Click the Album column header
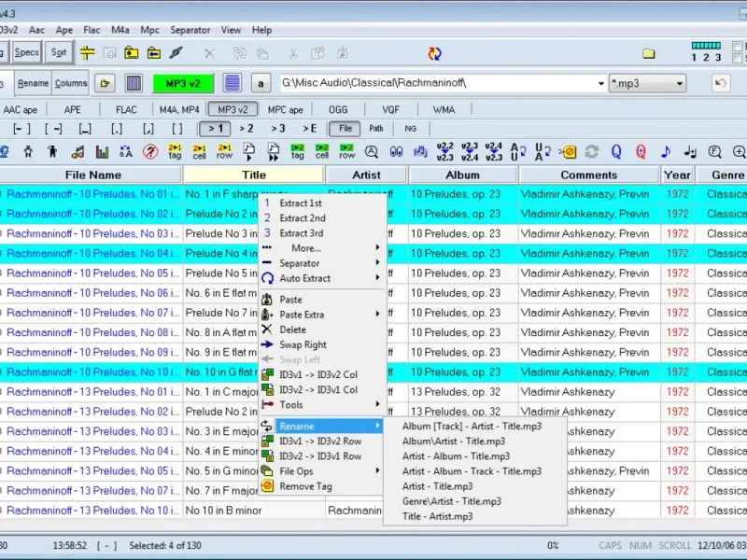This screenshot has width=747, height=560. pyautogui.click(x=462, y=175)
